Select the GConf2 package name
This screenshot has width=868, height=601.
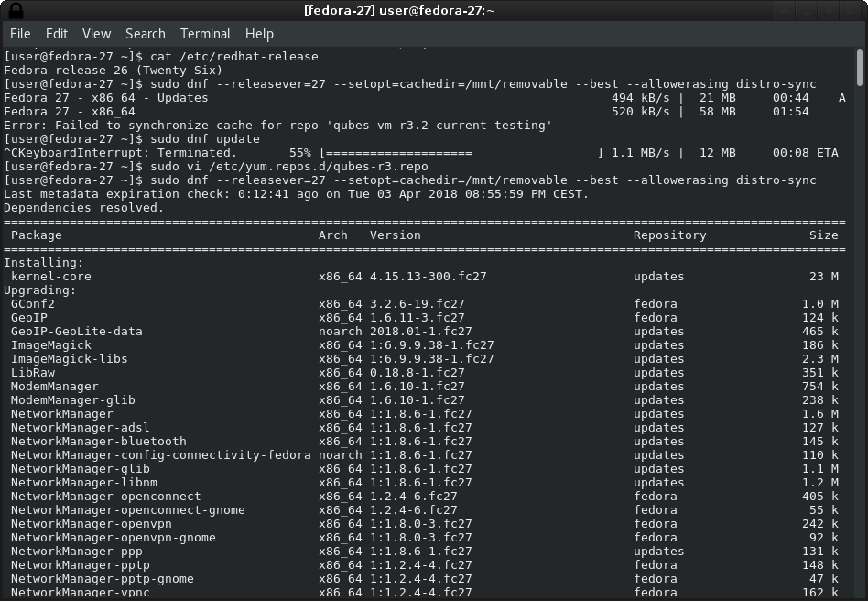[x=33, y=304]
